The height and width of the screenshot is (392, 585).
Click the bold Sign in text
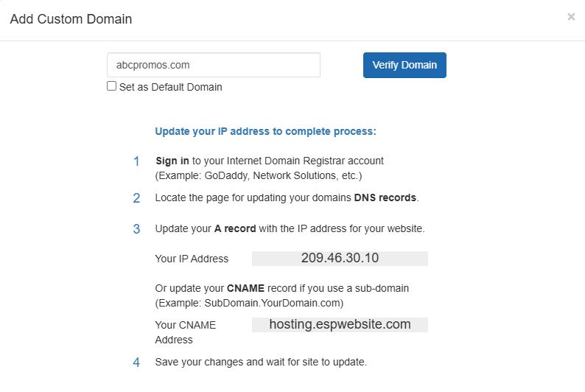(172, 161)
